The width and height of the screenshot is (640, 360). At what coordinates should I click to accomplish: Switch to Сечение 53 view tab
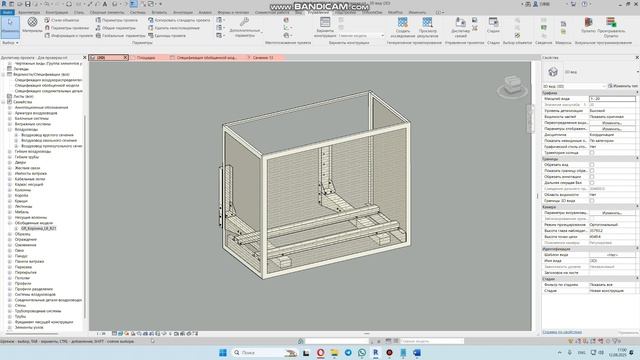click(263, 58)
